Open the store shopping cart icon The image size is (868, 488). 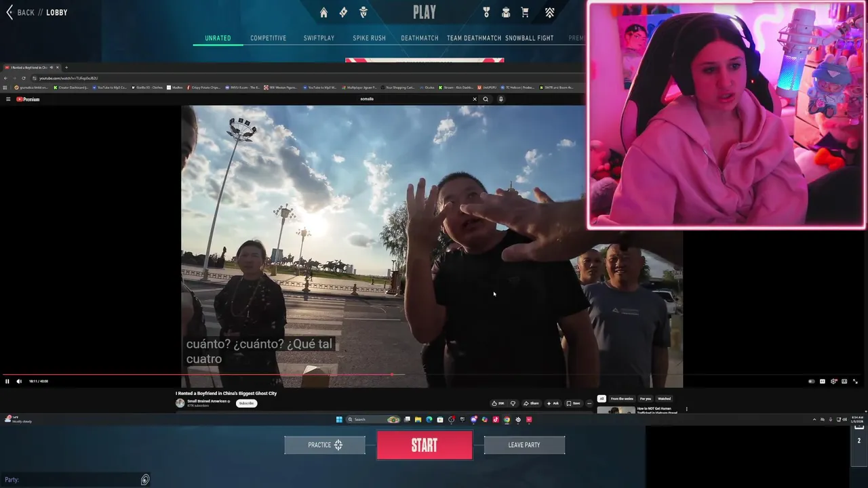tap(525, 12)
